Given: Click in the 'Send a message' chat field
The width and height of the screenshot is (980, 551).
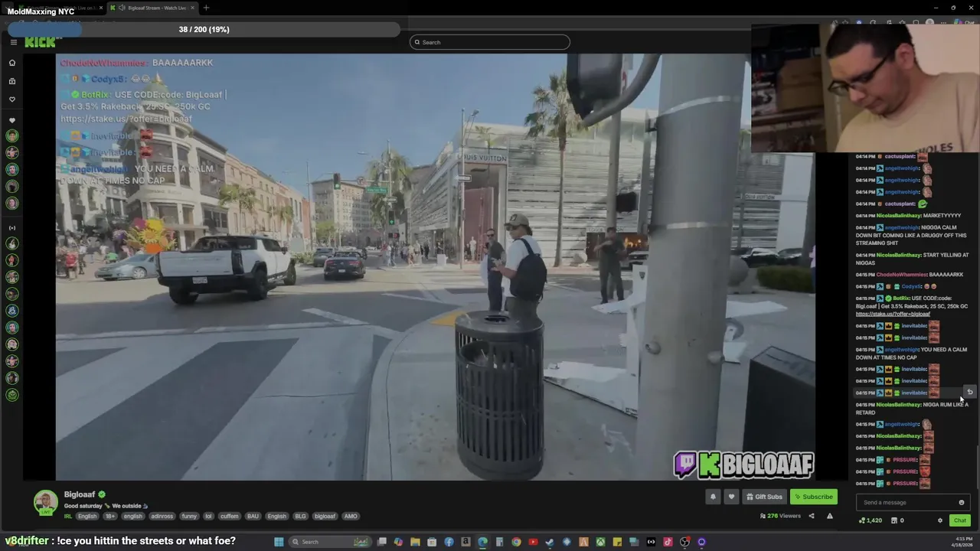Looking at the screenshot, I should pos(907,502).
